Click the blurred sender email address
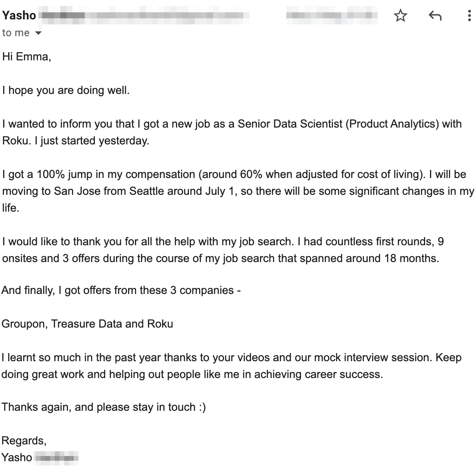This screenshot has height=475, width=476. tap(142, 16)
